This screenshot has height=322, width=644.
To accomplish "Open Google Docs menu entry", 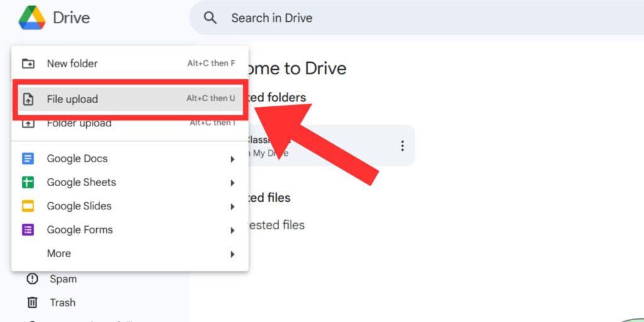I will click(130, 158).
